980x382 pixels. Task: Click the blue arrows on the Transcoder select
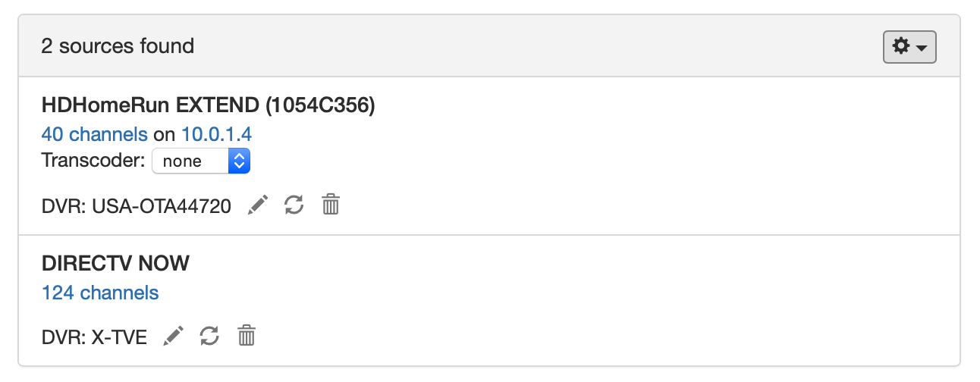(239, 161)
